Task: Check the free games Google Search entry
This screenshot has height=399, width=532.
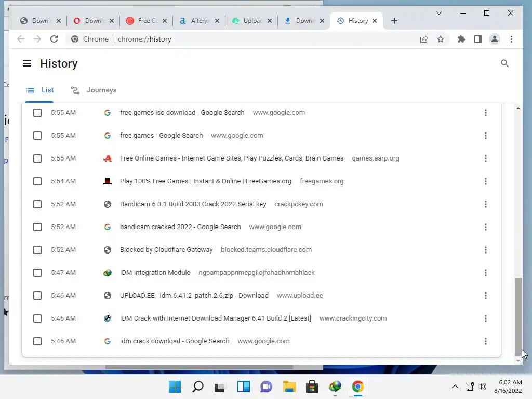Action: (37, 136)
